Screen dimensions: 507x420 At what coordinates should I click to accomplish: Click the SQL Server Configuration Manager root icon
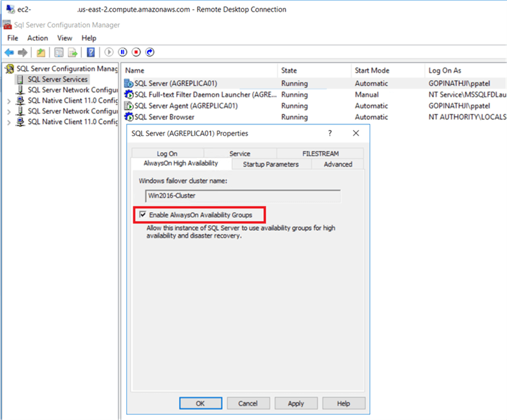coord(10,68)
